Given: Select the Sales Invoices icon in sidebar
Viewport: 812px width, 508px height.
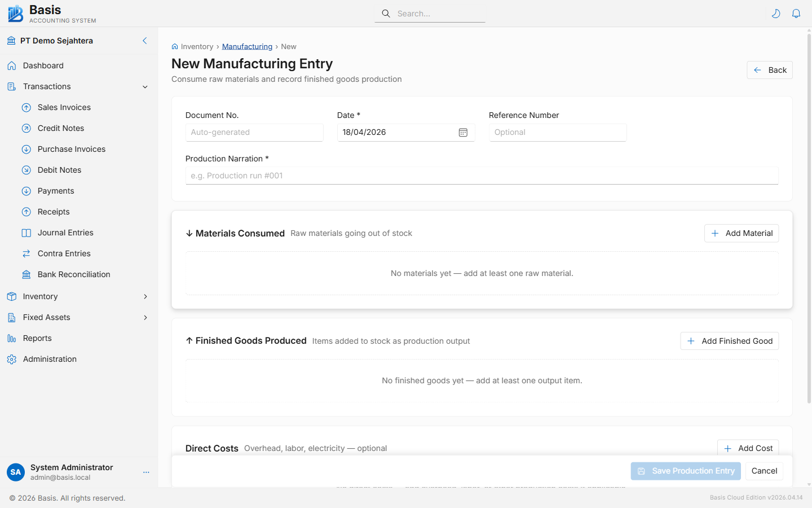Looking at the screenshot, I should 26,107.
